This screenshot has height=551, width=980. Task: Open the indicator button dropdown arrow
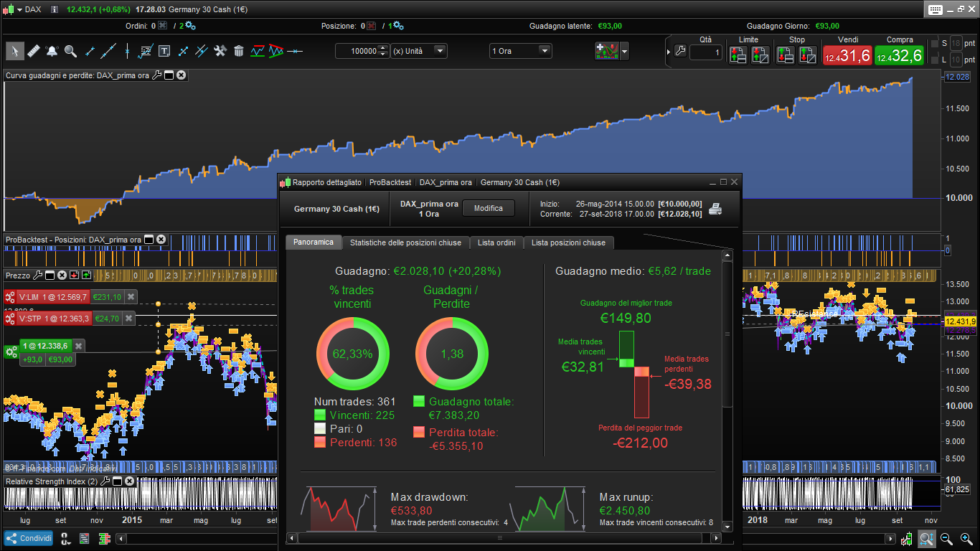[x=625, y=51]
